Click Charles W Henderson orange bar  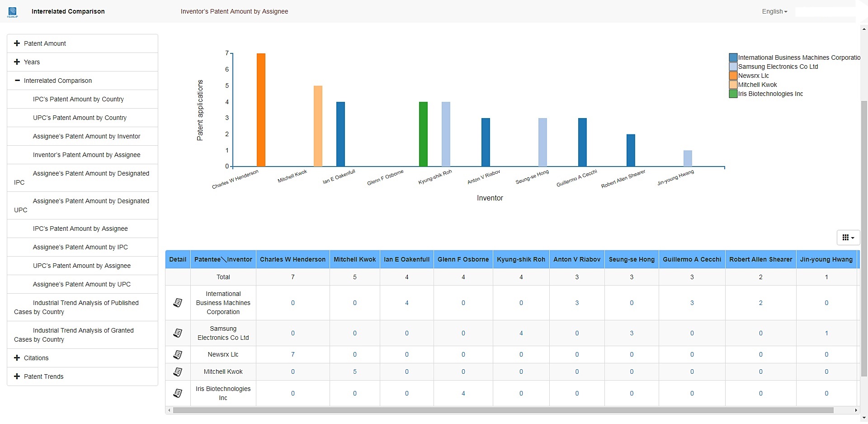261,110
